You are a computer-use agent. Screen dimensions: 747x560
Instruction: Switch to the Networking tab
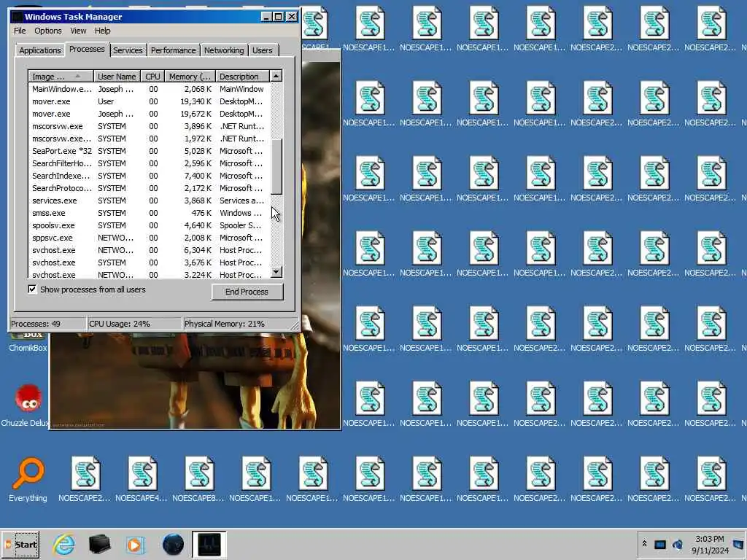(x=224, y=50)
